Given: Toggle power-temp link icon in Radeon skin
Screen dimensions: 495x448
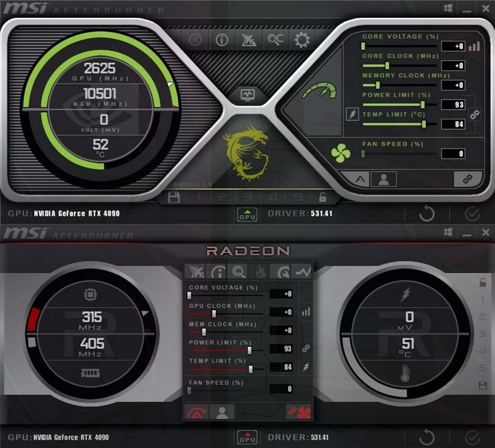Looking at the screenshot, I should click(306, 349).
